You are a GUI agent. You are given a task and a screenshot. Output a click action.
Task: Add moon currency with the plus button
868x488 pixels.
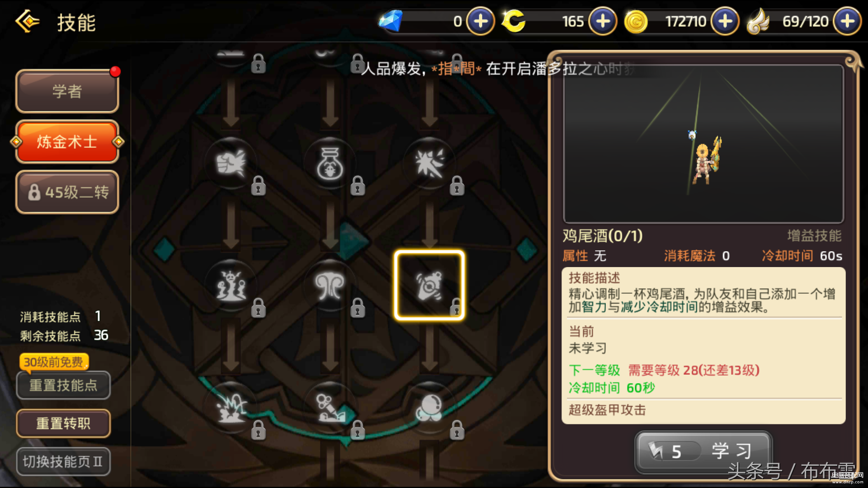(x=603, y=21)
